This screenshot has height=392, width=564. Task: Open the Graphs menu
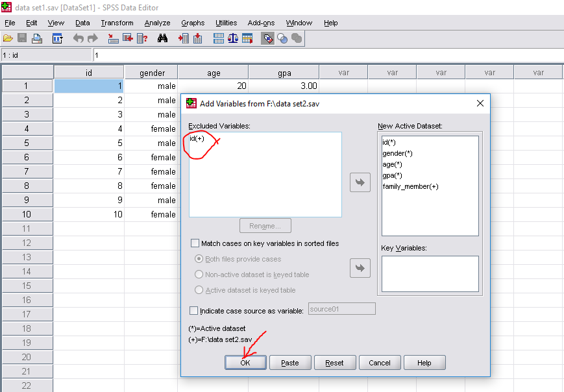click(x=193, y=23)
